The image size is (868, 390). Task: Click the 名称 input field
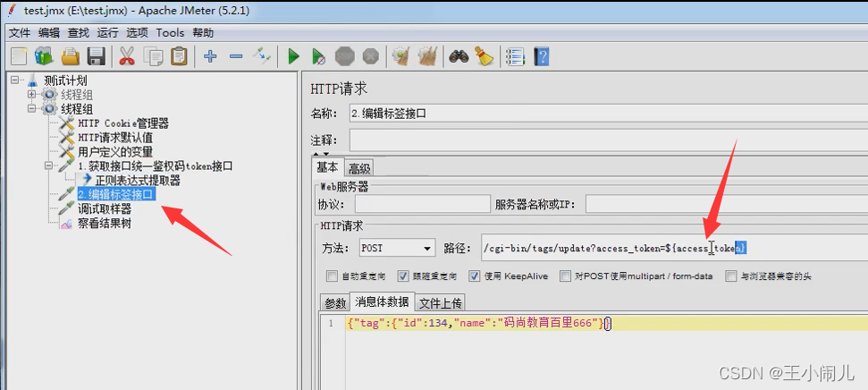[609, 114]
